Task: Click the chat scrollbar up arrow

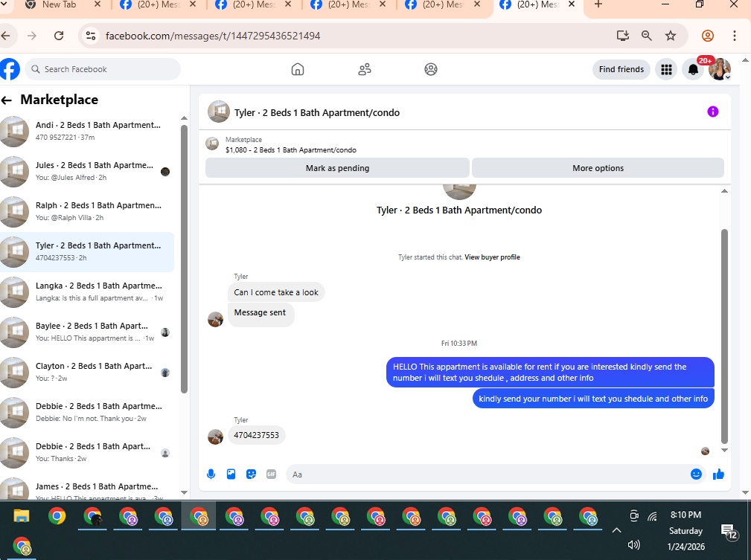Action: pos(724,191)
